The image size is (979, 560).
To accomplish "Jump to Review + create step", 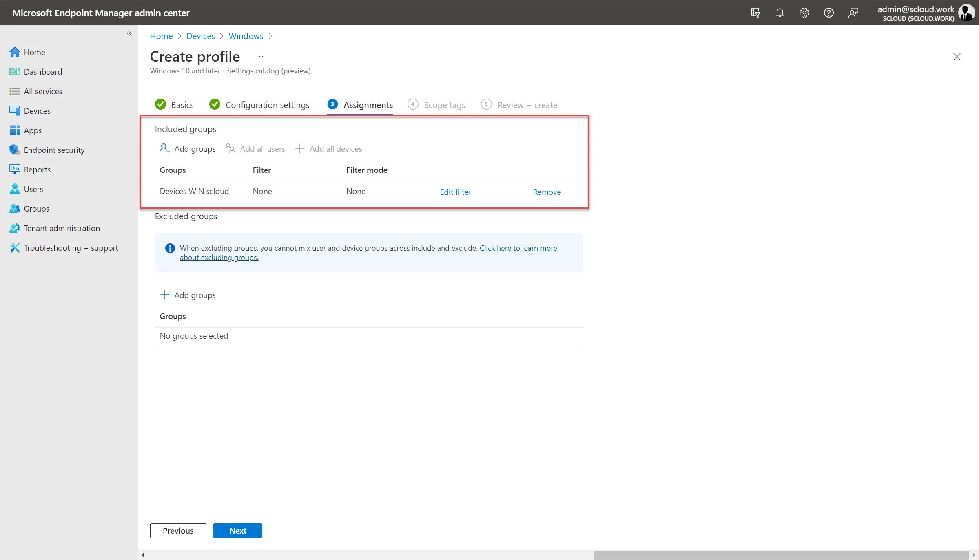I will coord(519,105).
